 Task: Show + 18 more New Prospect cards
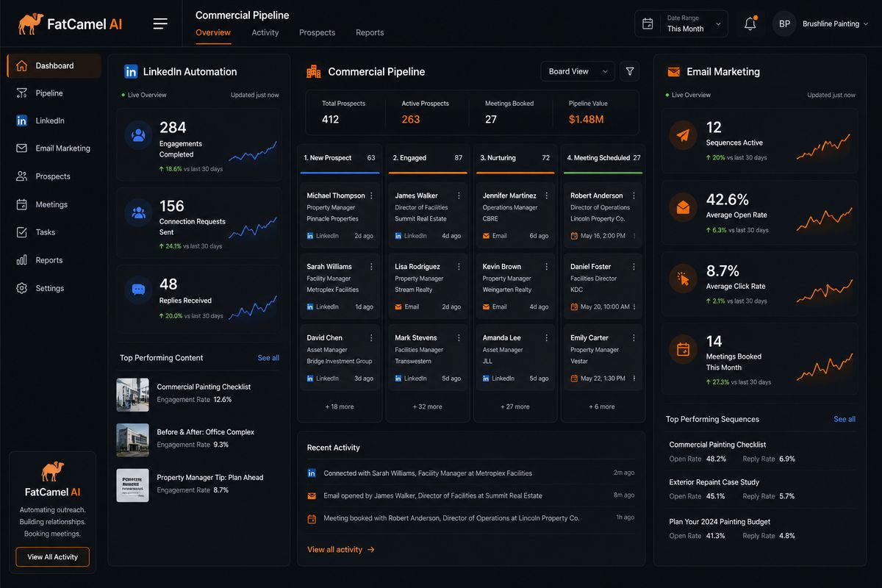[340, 406]
